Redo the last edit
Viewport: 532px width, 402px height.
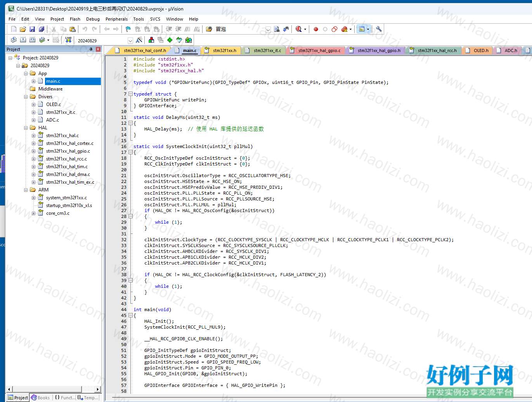94,29
